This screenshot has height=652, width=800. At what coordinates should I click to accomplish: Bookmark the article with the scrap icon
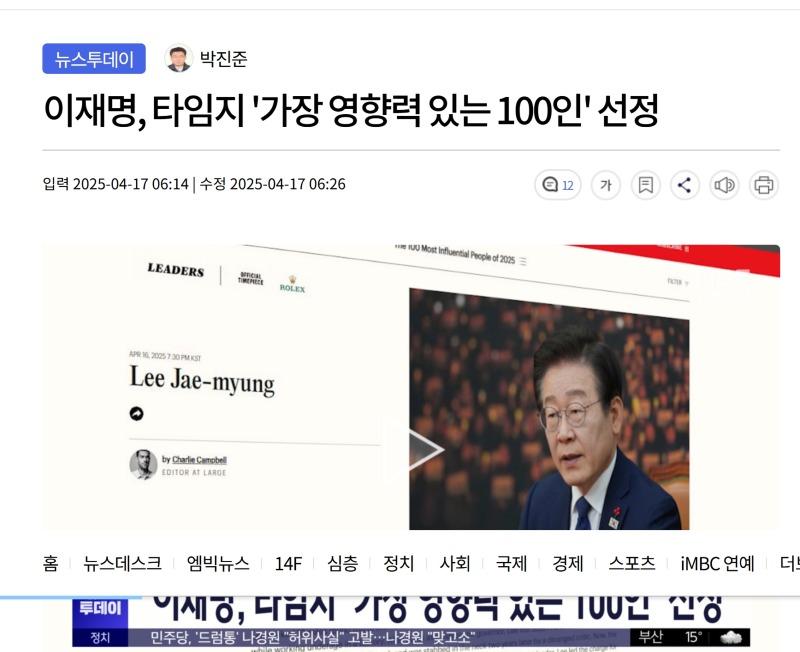(645, 185)
